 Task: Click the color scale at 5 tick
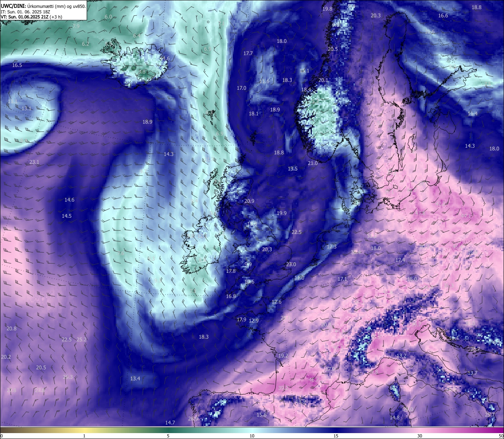168,436
